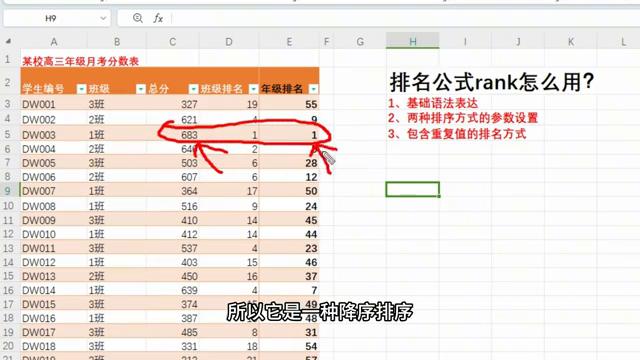Click the select-all corner triangle
This screenshot has height=360, width=640.
pyautogui.click(x=8, y=41)
